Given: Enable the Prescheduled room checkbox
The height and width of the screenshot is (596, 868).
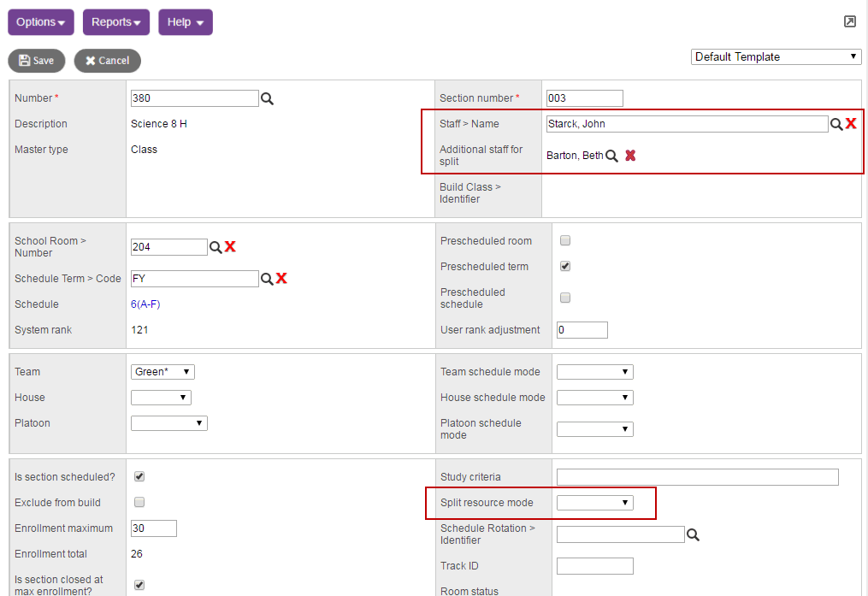Looking at the screenshot, I should coord(565,241).
